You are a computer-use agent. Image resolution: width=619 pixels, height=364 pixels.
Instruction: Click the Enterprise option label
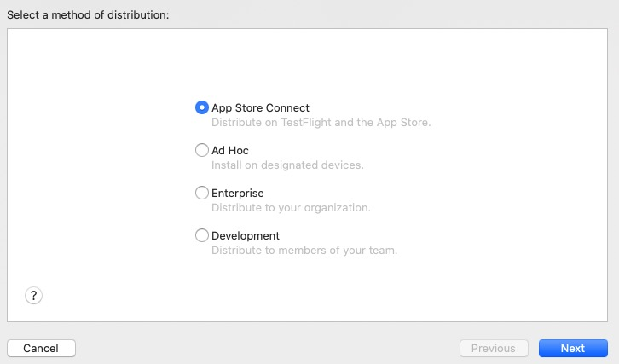238,193
